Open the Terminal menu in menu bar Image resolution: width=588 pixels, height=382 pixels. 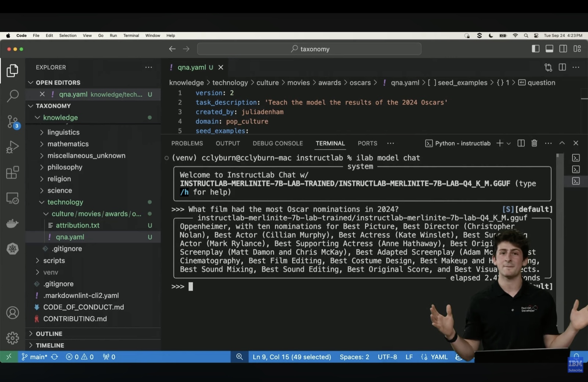point(131,36)
